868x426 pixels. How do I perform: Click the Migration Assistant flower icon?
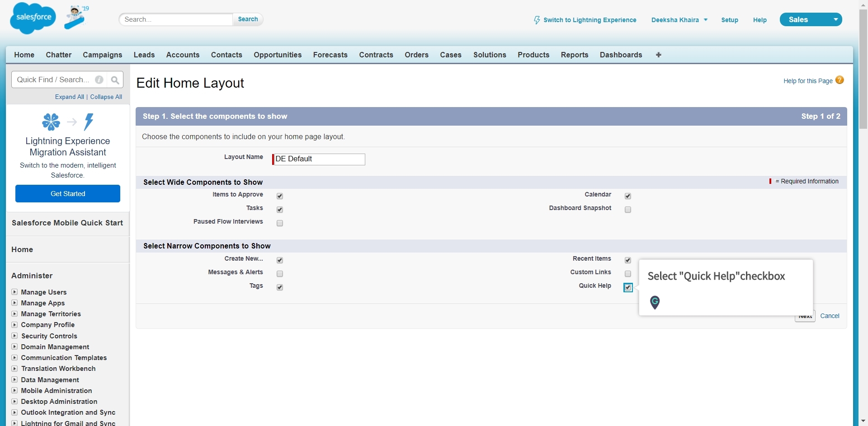pos(51,122)
